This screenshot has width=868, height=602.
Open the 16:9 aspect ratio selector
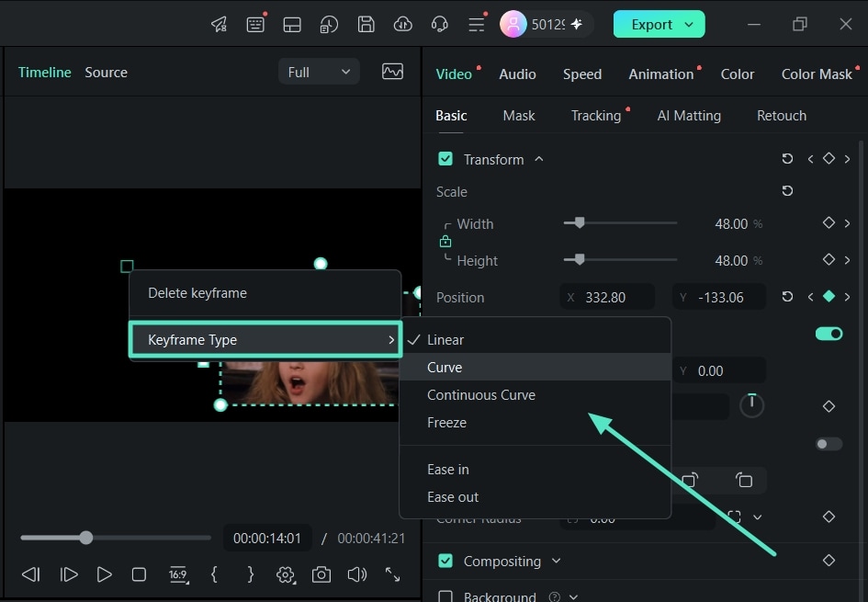(178, 574)
